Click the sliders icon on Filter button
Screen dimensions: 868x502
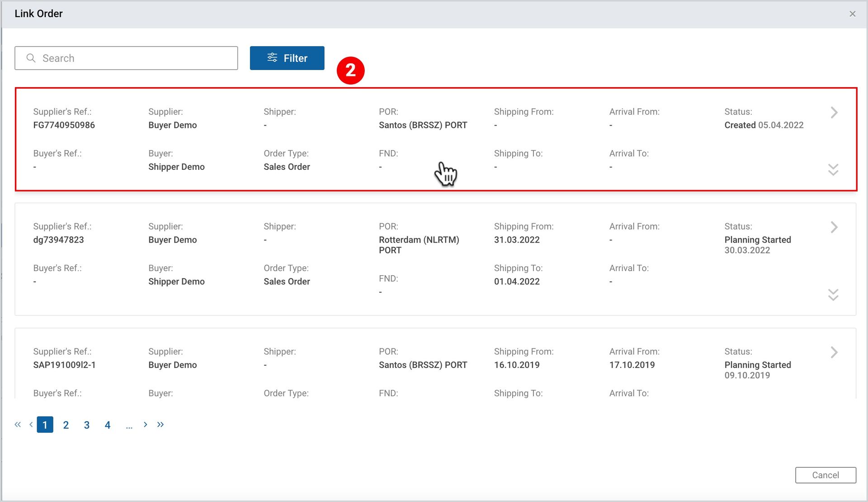coord(272,57)
